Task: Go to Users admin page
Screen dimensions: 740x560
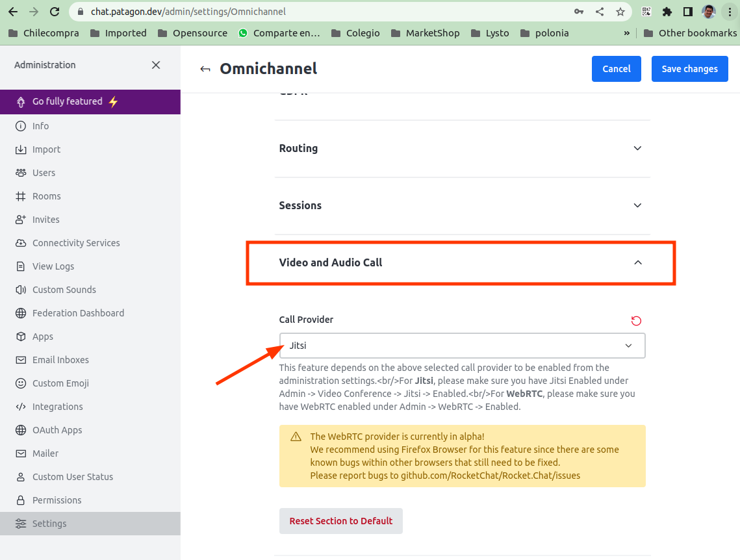Action: tap(44, 173)
